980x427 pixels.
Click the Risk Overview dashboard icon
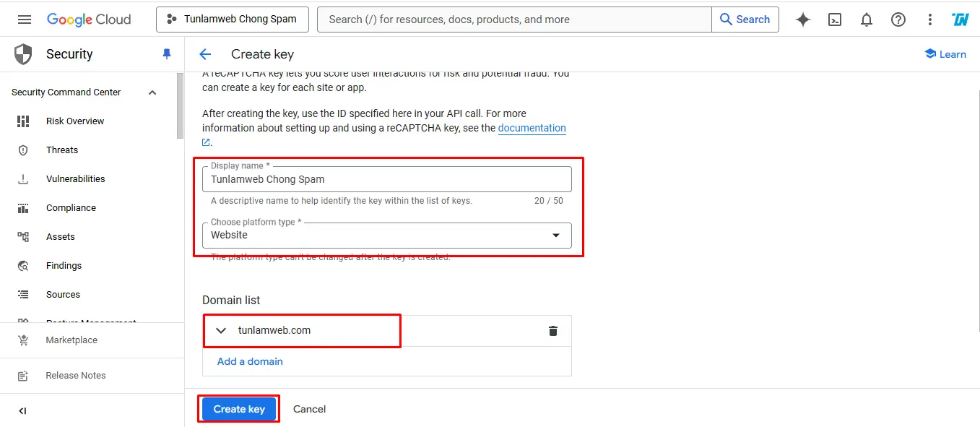[23, 121]
